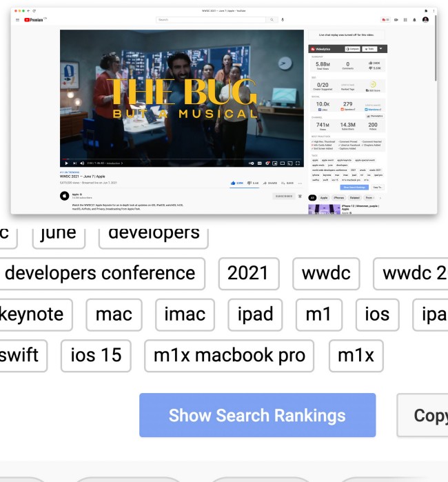The height and width of the screenshot is (482, 448).
Task: Click the SEO Score circular indicator
Action: coord(373,84)
